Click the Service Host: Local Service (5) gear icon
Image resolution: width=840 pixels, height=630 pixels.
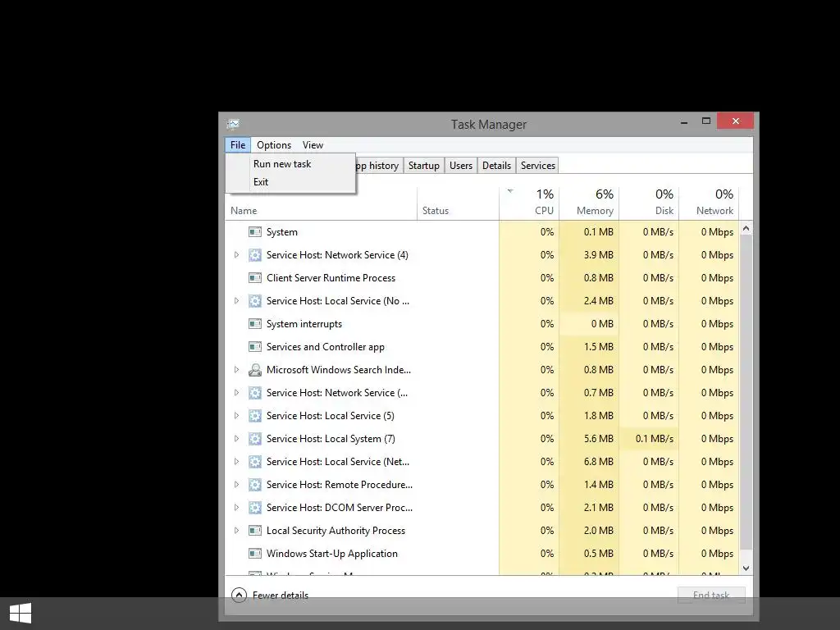[x=255, y=416]
